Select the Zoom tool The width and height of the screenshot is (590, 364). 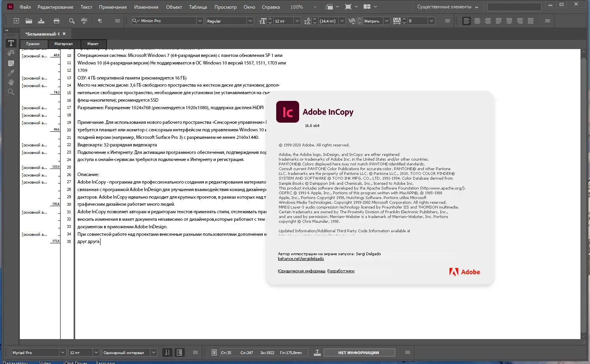pyautogui.click(x=11, y=91)
